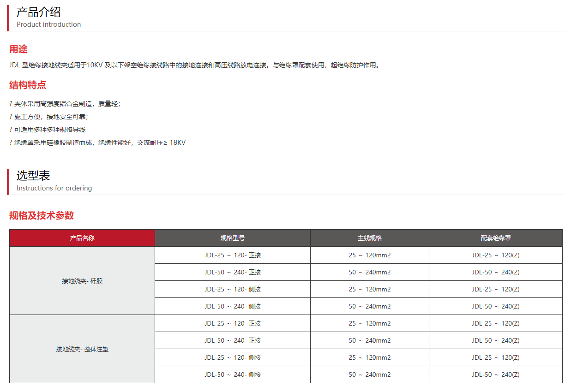The width and height of the screenshot is (571, 392).
Task: Click the JDL 型绝缘接地线夹 description paragraph
Action: [194, 65]
